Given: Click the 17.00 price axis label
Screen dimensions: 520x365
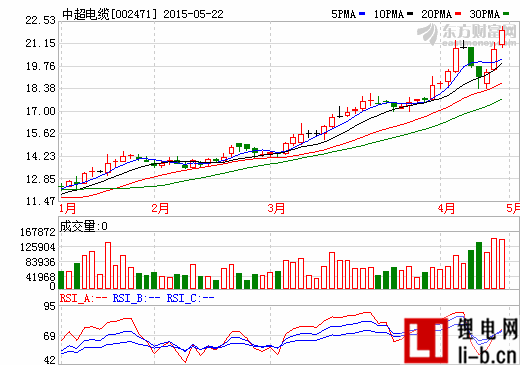Looking at the screenshot, I should [41, 111].
